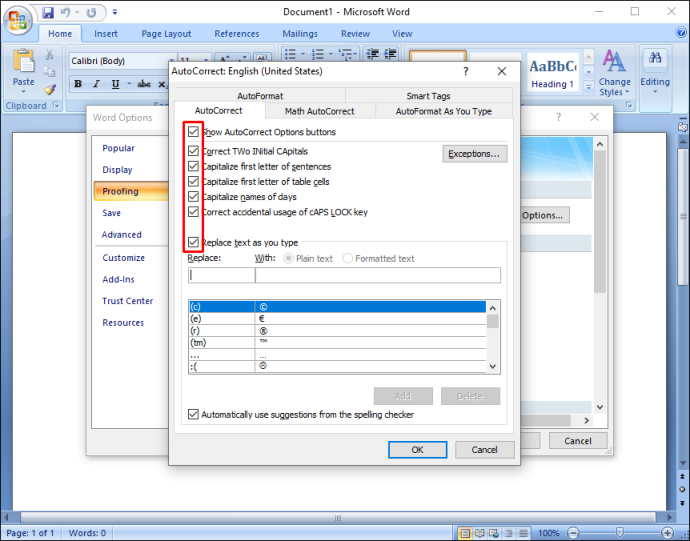Open the Bullets library dropdown arrow
This screenshot has width=690, height=541.
(x=303, y=54)
